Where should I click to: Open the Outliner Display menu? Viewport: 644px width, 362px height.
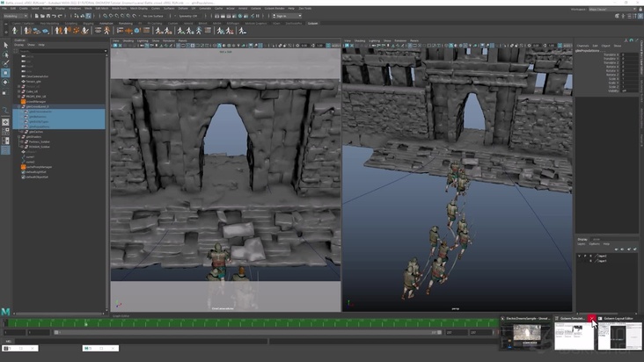(x=19, y=45)
